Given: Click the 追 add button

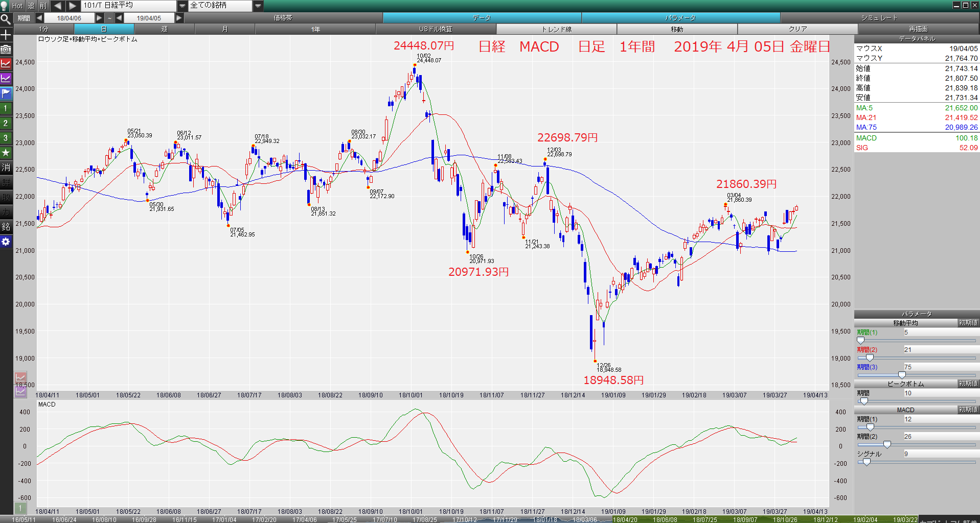Looking at the screenshot, I should pos(31,6).
